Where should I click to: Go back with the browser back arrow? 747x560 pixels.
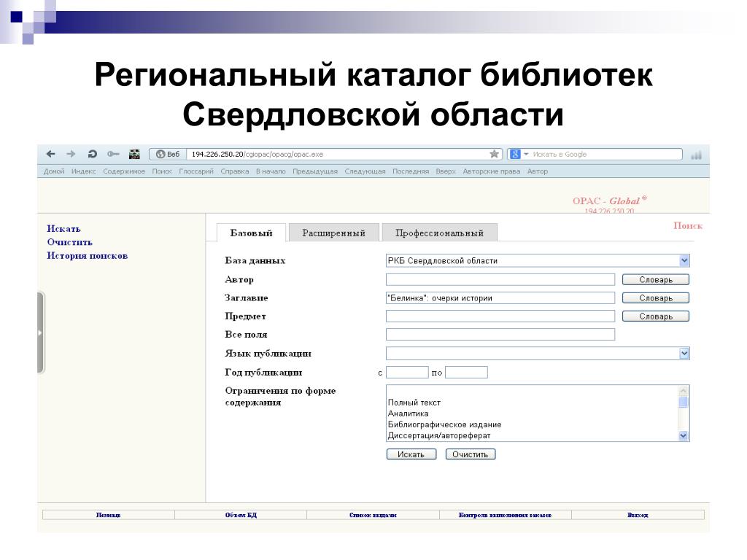click(50, 154)
